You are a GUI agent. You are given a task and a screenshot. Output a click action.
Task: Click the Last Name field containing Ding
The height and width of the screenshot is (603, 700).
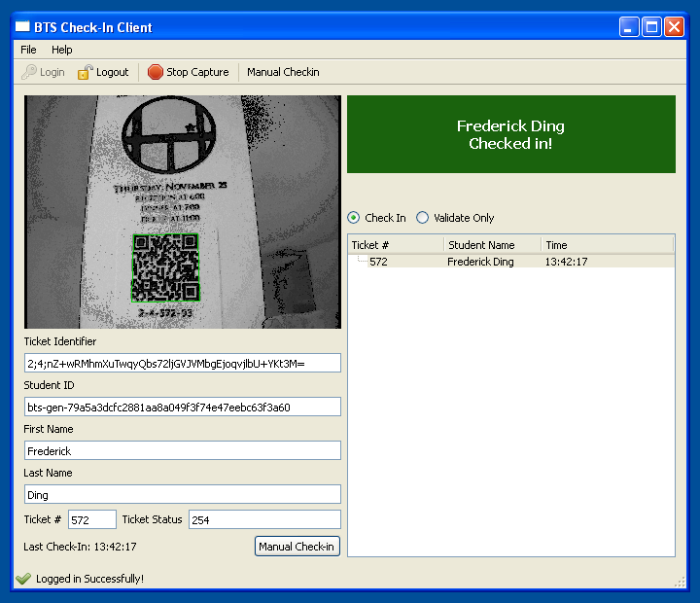point(183,494)
